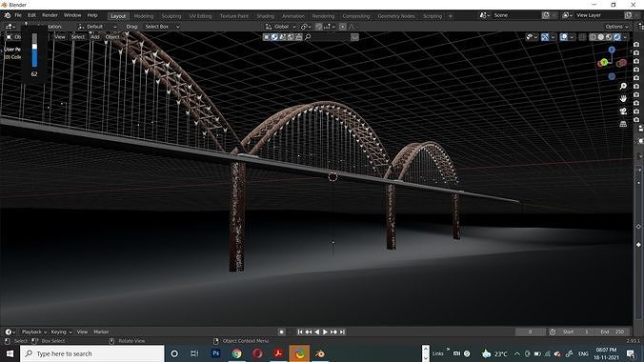Open the transform pivot point dropdown

(x=306, y=27)
